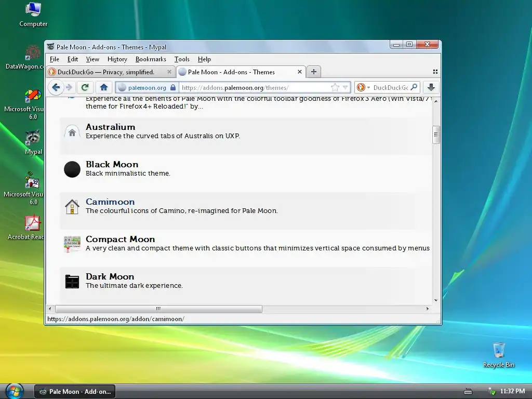Open the list all tabs icon
This screenshot has width=532, height=399.
click(x=435, y=72)
